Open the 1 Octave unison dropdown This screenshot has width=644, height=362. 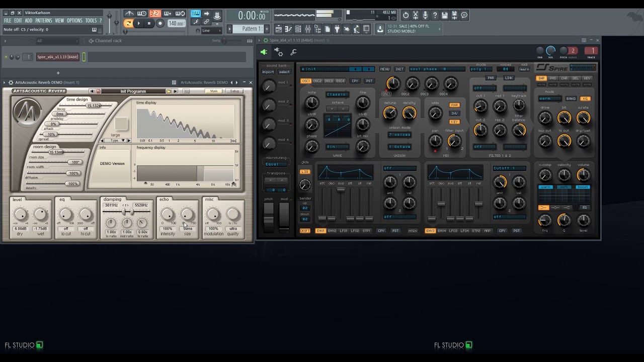click(399, 147)
